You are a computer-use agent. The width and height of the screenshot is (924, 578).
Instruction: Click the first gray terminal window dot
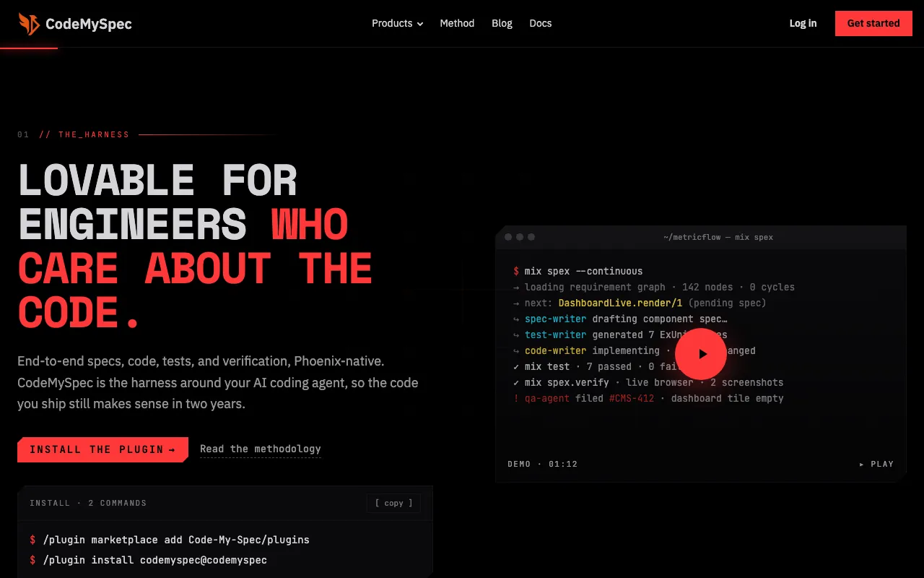[x=508, y=237]
